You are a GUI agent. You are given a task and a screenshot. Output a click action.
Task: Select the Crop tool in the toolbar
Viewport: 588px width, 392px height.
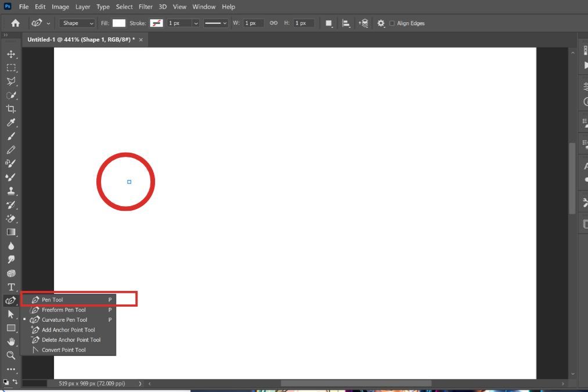[10, 109]
